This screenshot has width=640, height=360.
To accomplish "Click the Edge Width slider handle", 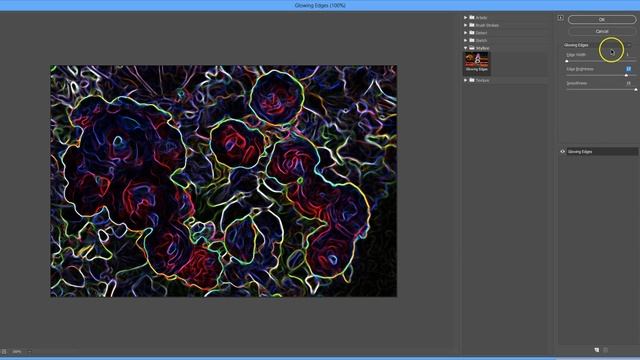I will pos(567,61).
